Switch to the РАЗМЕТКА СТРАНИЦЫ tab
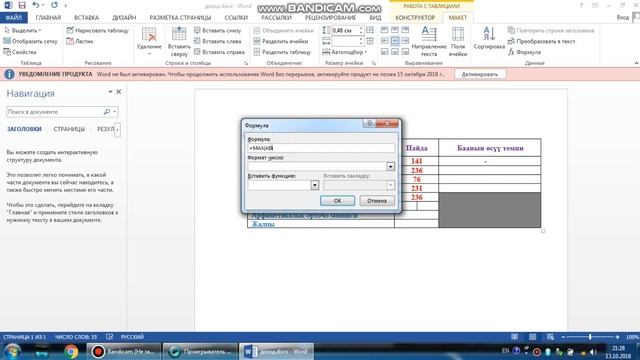The image size is (640, 360). [180, 18]
